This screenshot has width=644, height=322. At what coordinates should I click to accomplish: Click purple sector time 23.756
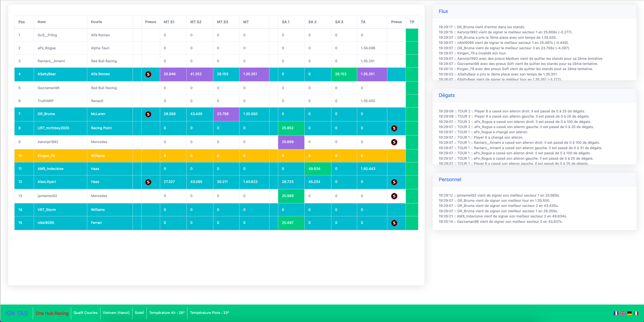(x=226, y=114)
